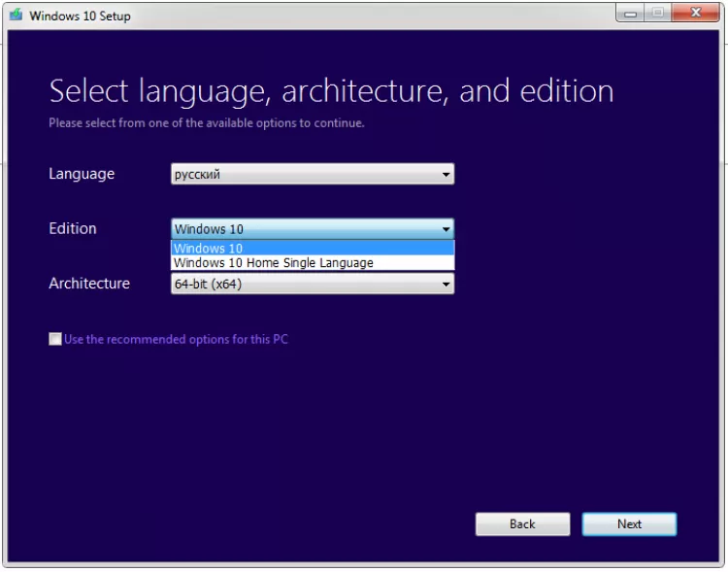This screenshot has height=572, width=728.
Task: Click the heading Select language, architecture, and edition
Action: tap(331, 91)
